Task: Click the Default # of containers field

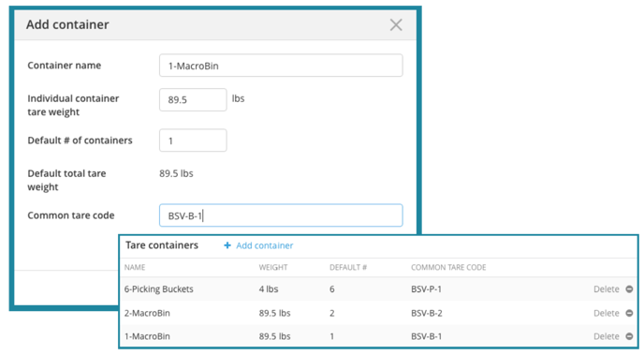Action: click(193, 141)
